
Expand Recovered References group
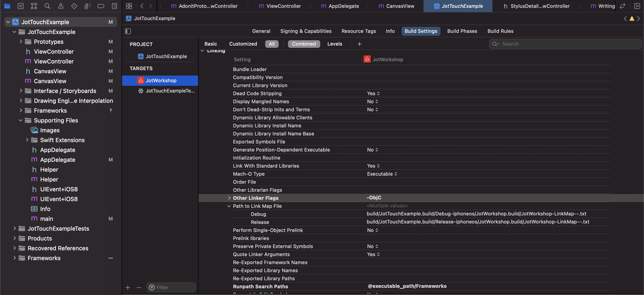tap(14, 248)
